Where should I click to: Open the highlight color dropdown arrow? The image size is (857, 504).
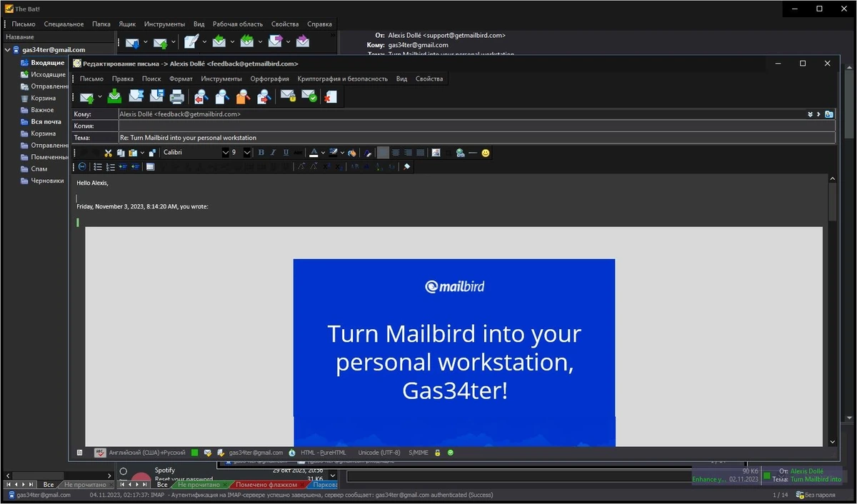coord(342,153)
